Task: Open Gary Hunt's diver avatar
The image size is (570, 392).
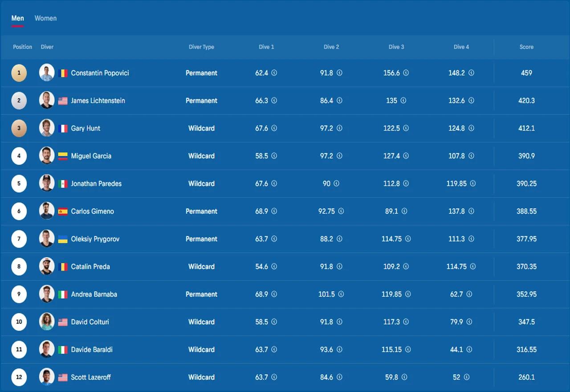Action: (x=47, y=128)
